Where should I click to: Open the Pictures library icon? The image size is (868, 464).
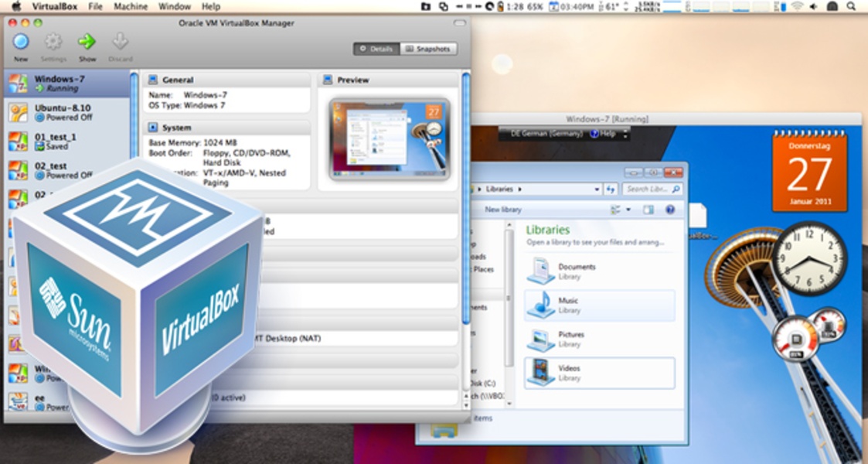(x=541, y=339)
